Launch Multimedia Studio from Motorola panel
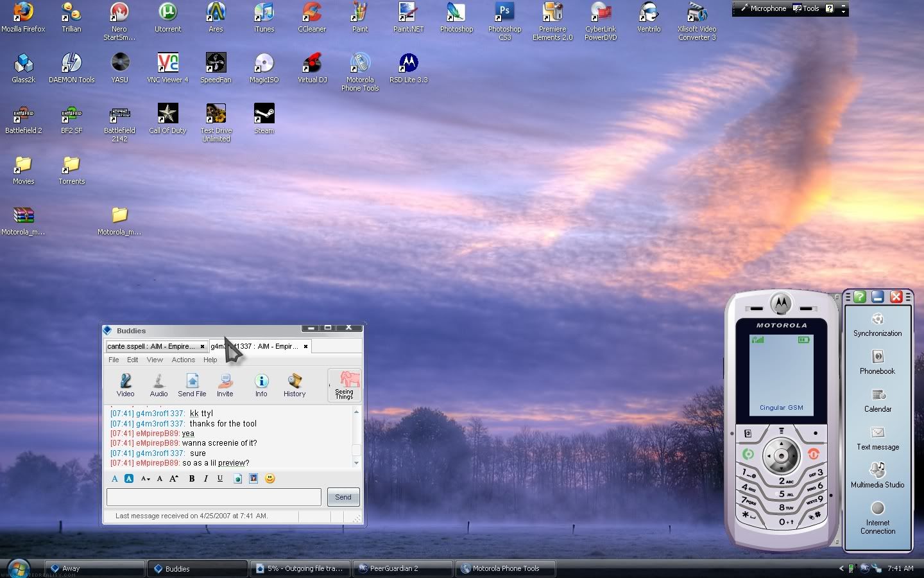This screenshot has width=924, height=578. pos(877,475)
